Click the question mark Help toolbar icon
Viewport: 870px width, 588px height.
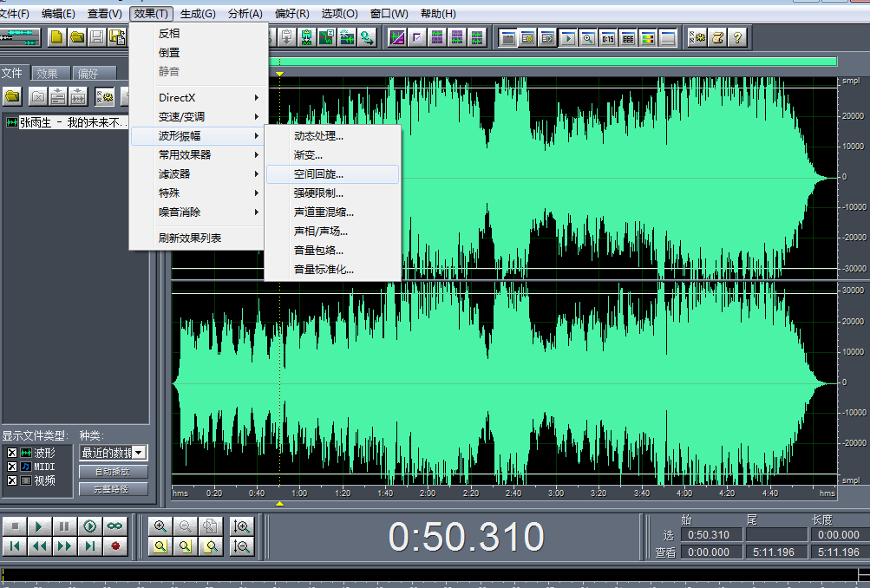737,37
